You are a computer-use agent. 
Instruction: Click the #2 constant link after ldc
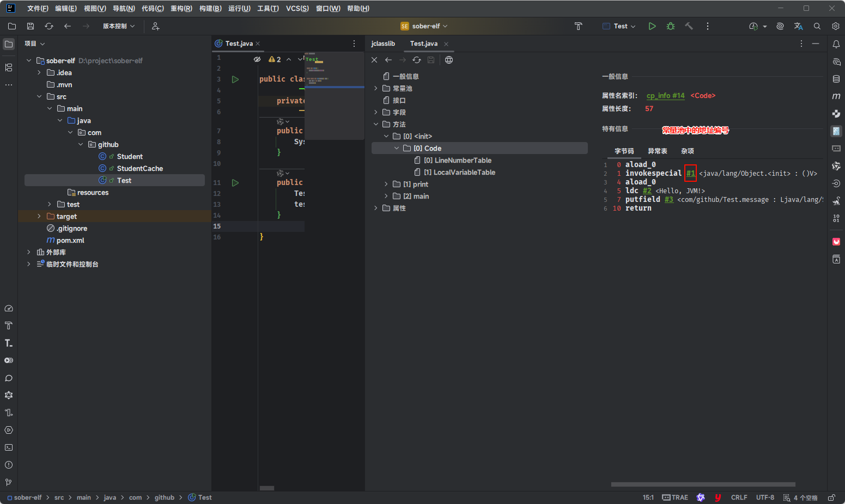(647, 191)
